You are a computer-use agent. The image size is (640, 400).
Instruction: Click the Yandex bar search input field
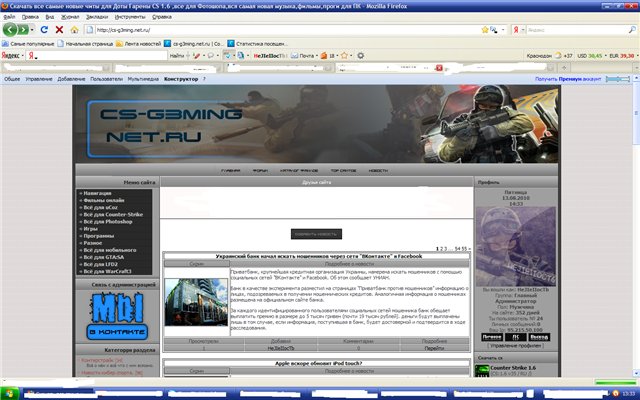(97, 56)
